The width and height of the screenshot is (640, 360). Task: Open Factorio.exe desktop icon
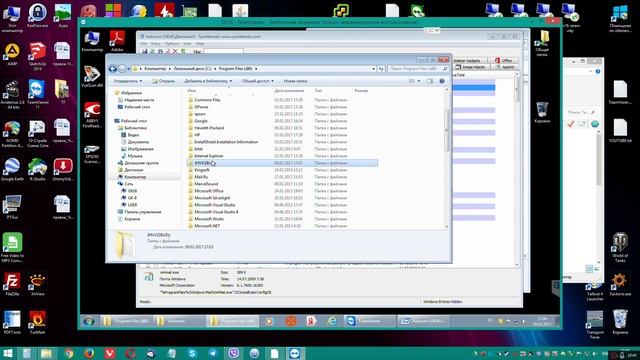620,284
